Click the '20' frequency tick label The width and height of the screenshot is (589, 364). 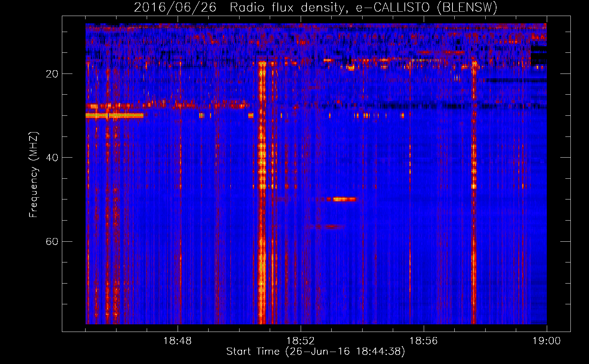[52, 74]
